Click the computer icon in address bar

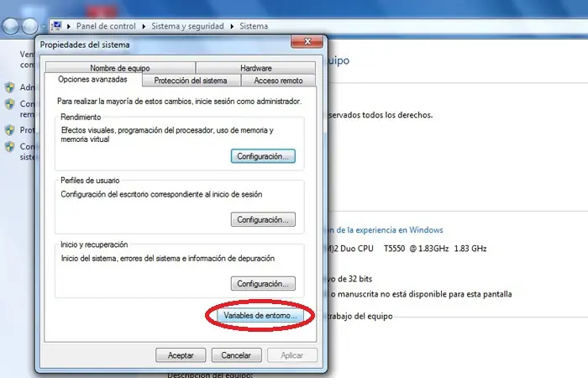point(56,26)
